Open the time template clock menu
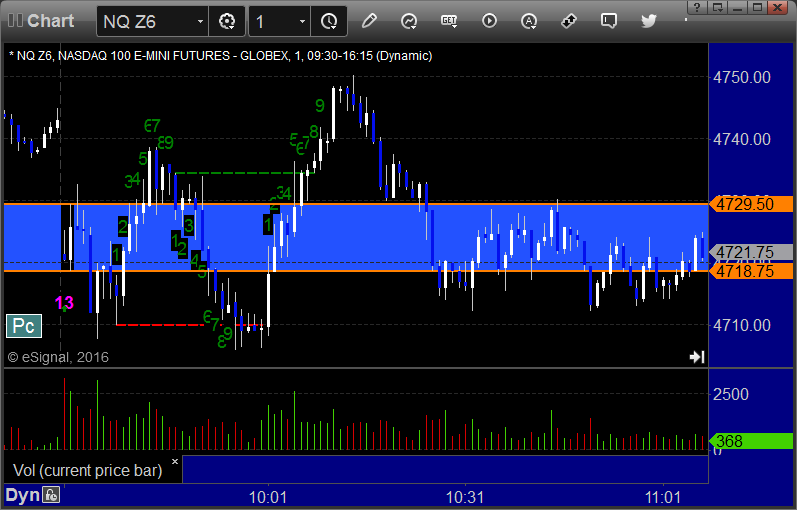 pyautogui.click(x=329, y=21)
